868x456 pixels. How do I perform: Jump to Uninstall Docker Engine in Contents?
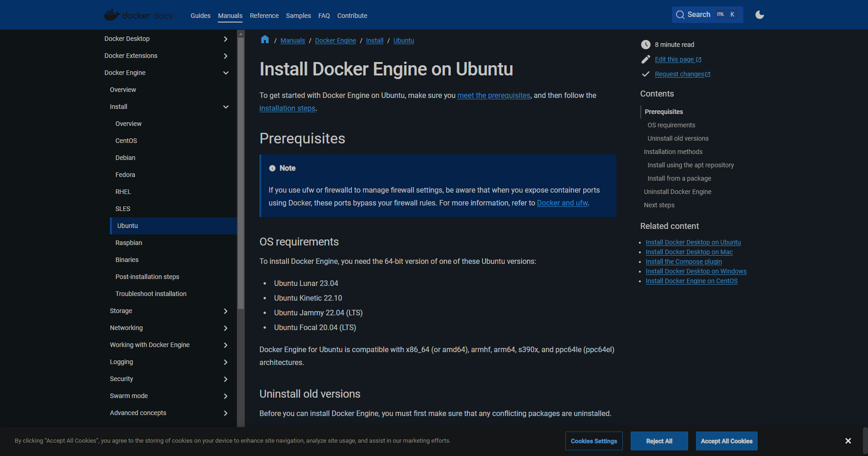pos(678,192)
